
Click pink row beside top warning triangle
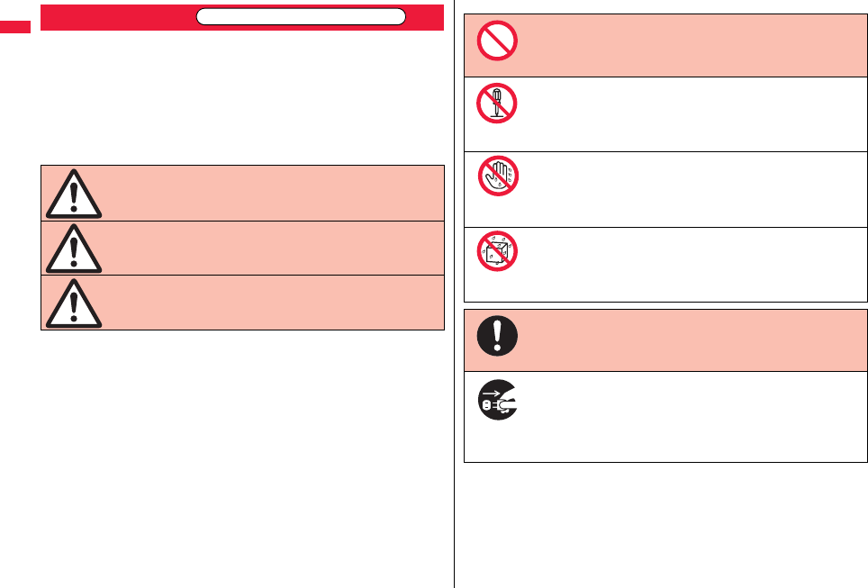(270, 192)
